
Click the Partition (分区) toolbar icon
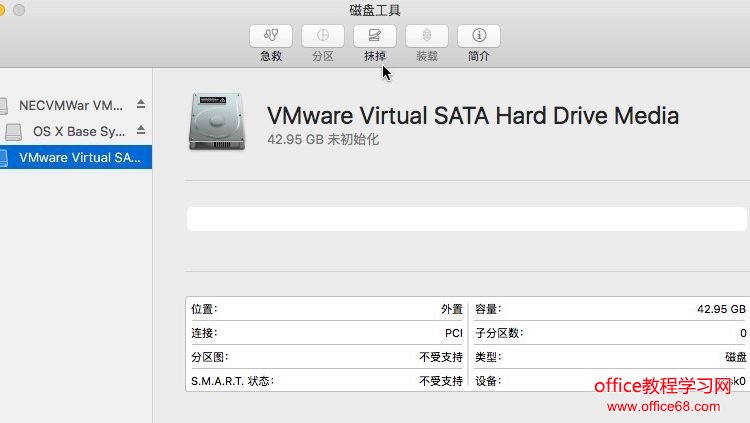pyautogui.click(x=323, y=36)
